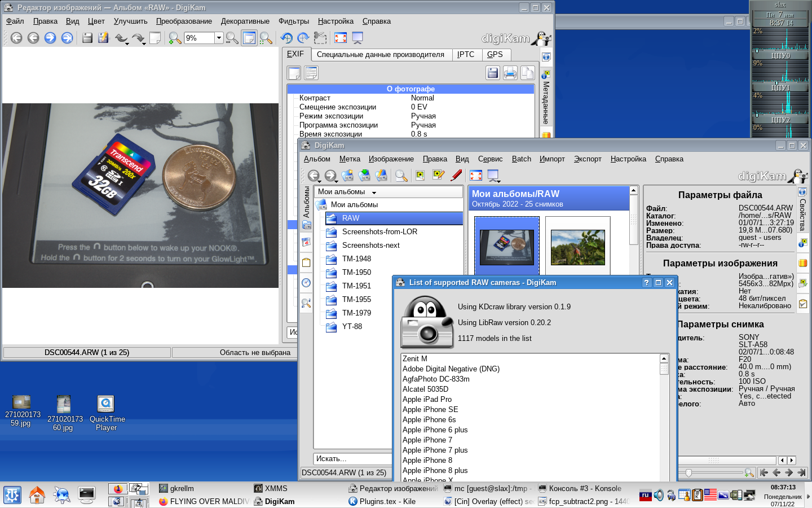812x508 pixels.
Task: Click the Save icon in editor toolbar
Action: [87, 38]
